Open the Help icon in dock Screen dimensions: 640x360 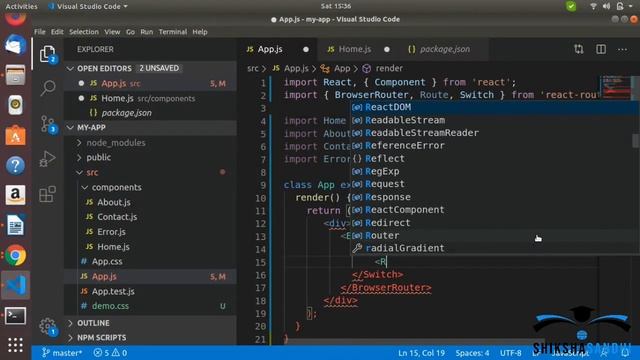[x=16, y=165]
